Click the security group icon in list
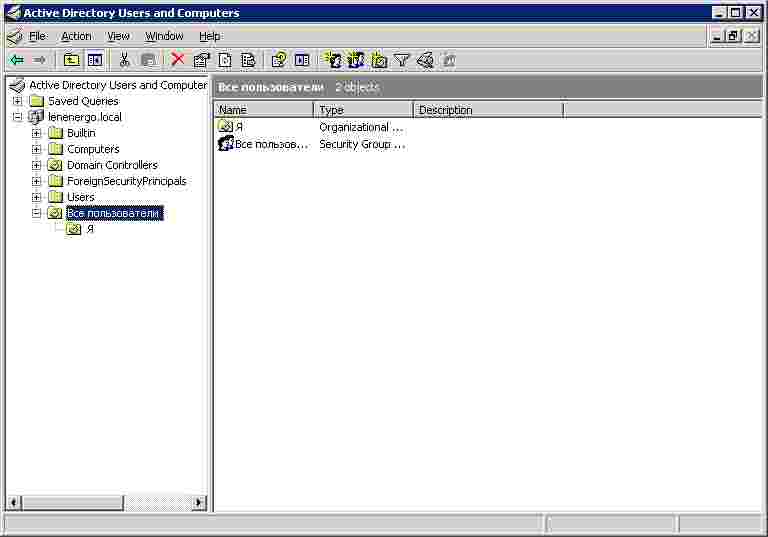Viewport: 768px width, 537px height. coord(225,144)
